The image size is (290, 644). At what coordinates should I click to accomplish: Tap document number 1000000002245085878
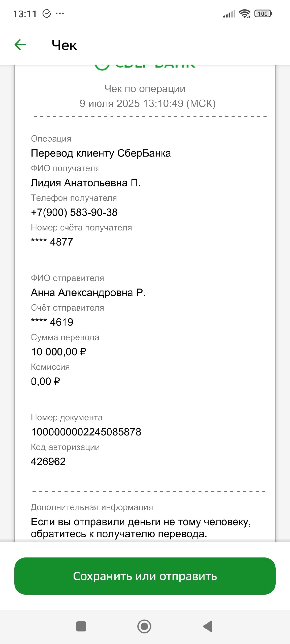point(86,432)
